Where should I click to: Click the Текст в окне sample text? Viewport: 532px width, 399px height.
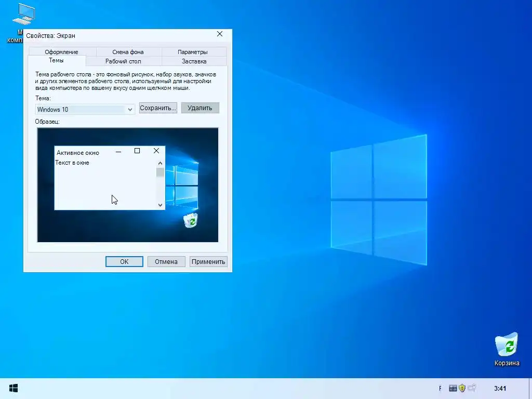click(x=72, y=163)
